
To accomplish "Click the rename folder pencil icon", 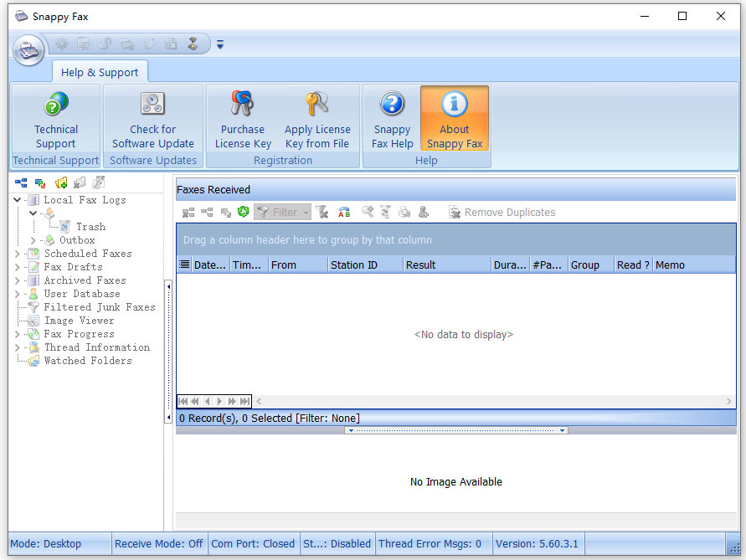I will [x=99, y=182].
